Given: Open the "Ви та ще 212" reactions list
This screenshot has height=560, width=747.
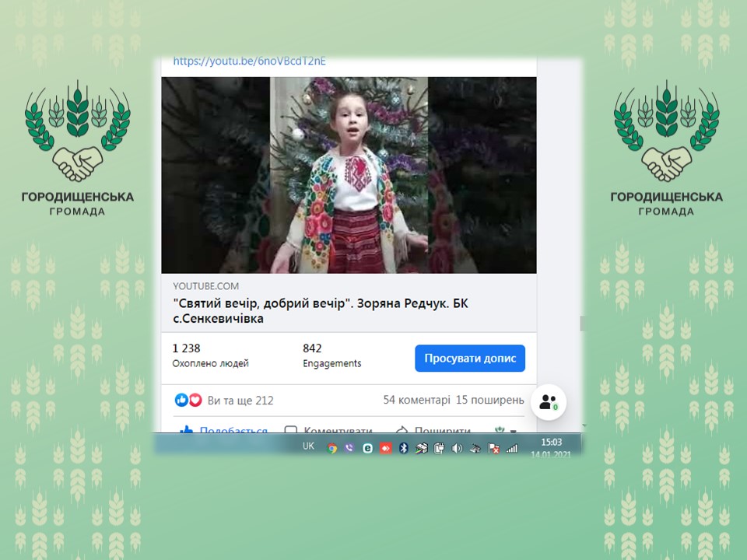Looking at the screenshot, I should 240,401.
